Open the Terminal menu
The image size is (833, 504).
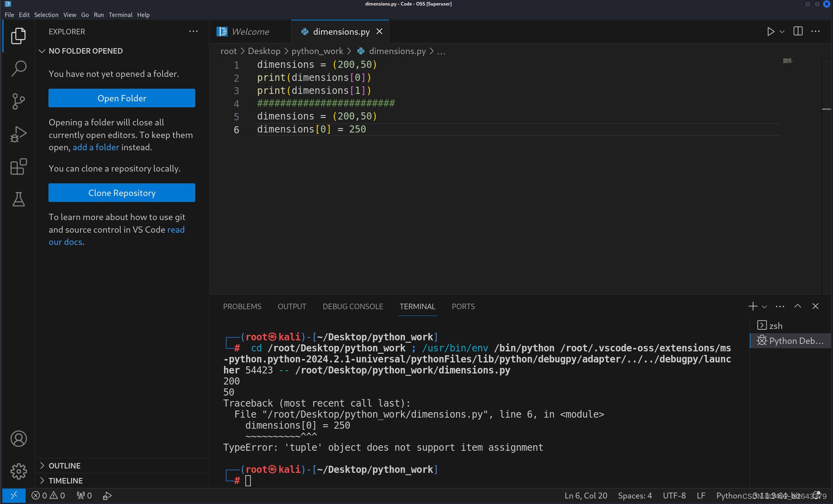point(121,15)
